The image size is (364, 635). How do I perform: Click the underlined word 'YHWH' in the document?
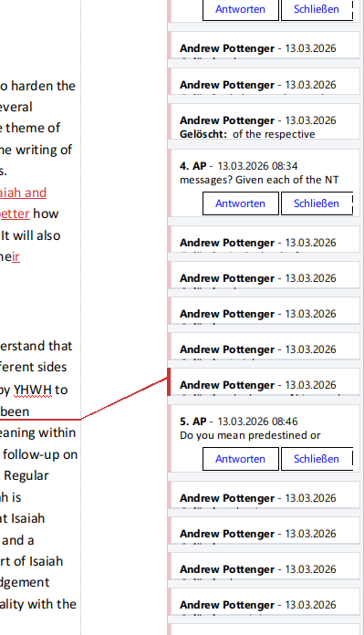point(33,390)
